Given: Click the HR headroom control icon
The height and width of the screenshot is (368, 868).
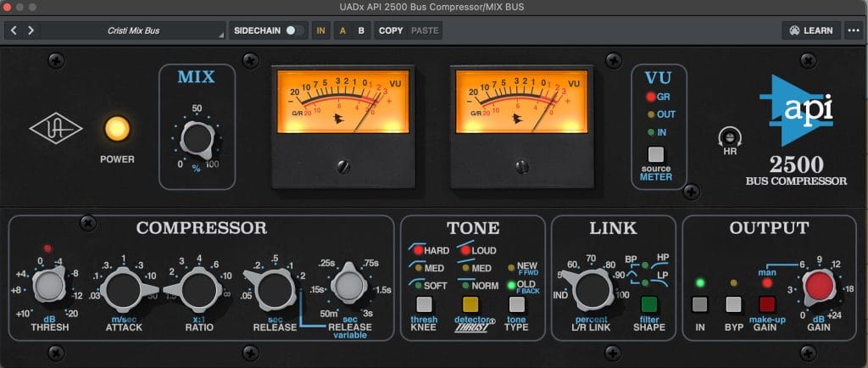Looking at the screenshot, I should pos(726,137).
